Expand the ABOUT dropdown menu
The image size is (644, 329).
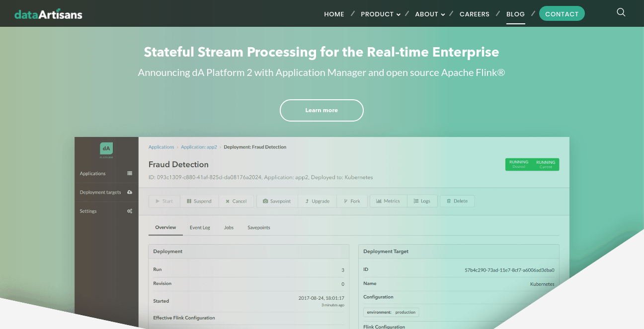430,14
